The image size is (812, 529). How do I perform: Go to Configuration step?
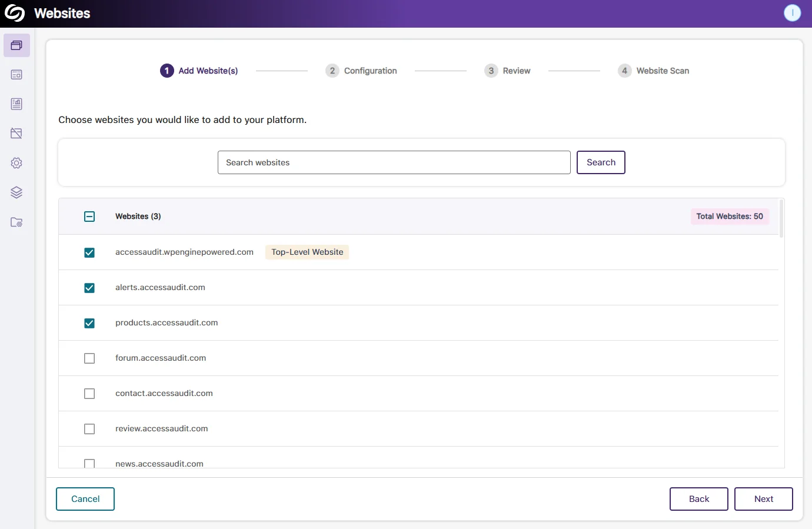click(x=361, y=71)
